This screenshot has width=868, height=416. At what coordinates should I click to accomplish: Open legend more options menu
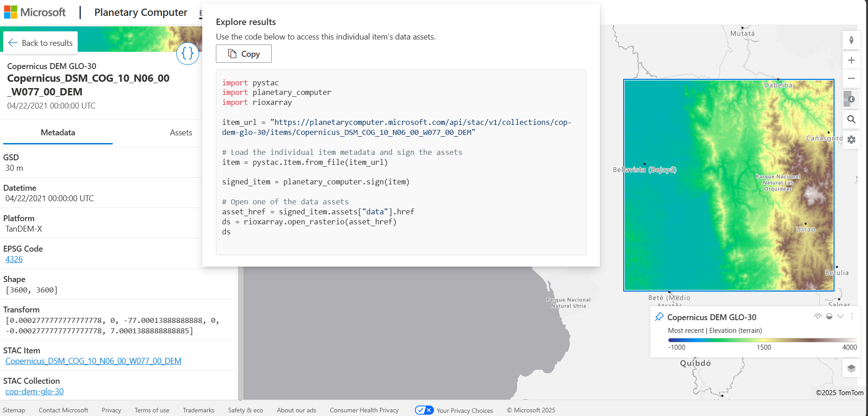click(x=852, y=317)
